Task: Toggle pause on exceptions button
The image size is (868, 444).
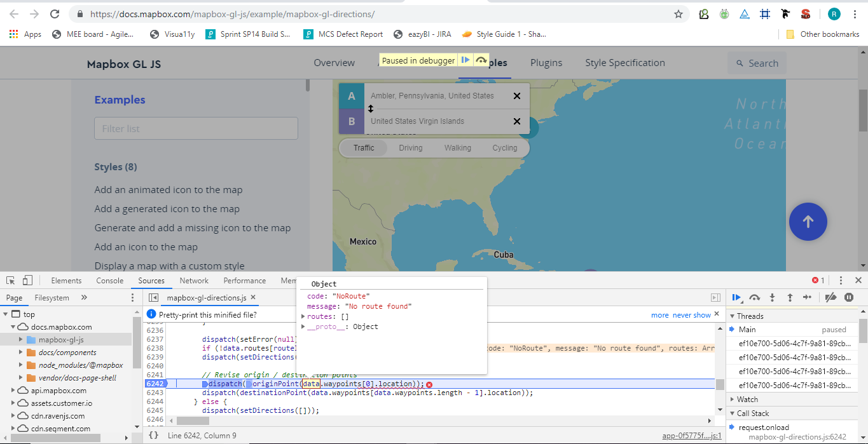Action: (849, 297)
